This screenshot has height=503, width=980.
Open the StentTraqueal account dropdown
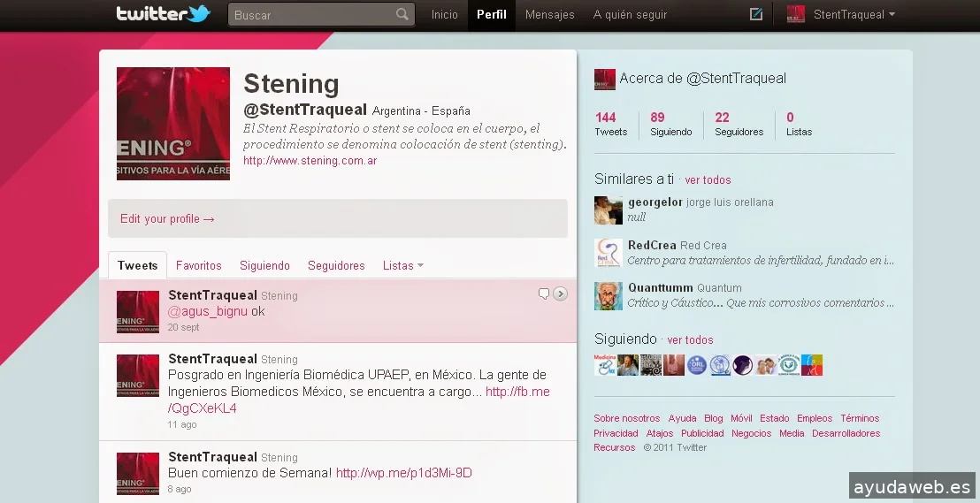842,14
